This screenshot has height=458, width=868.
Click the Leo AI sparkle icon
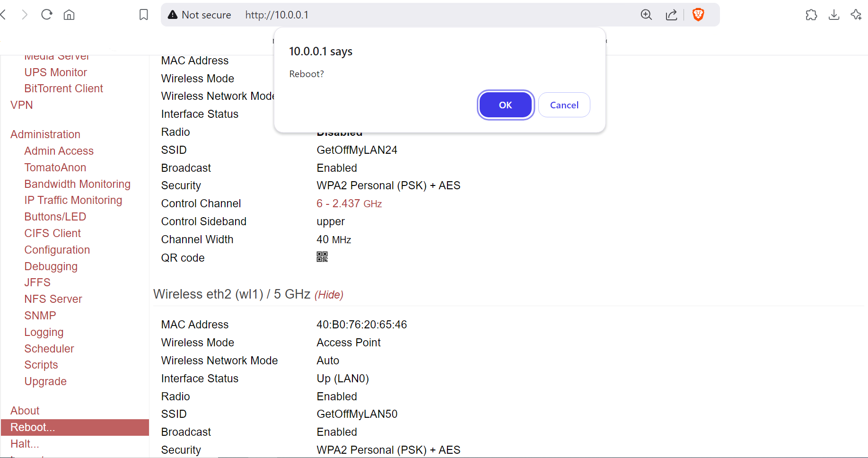tap(856, 15)
